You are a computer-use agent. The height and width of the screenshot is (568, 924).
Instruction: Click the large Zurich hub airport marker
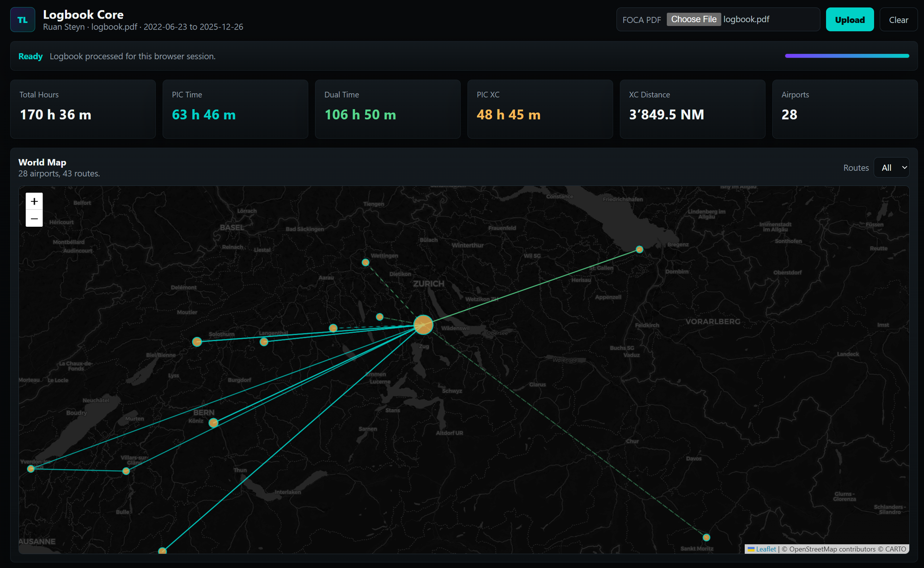pos(423,325)
